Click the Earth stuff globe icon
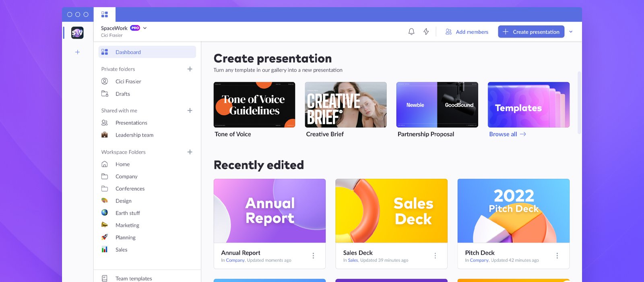The width and height of the screenshot is (644, 282). click(105, 212)
